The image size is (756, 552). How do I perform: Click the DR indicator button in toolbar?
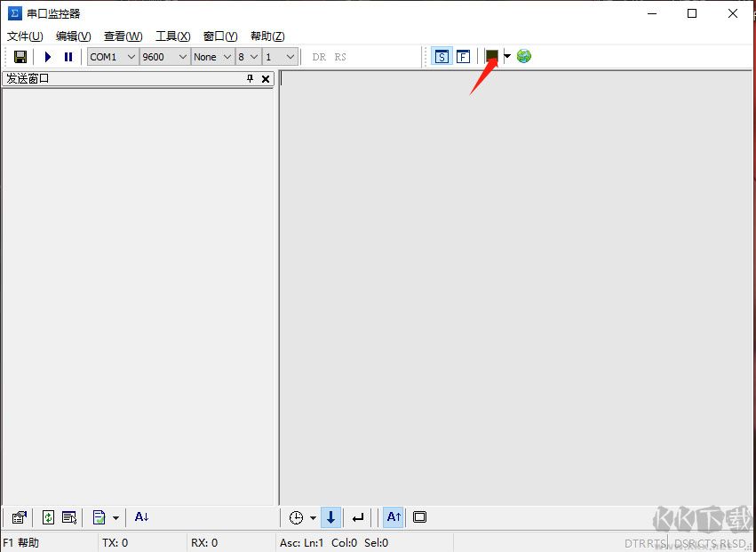tap(319, 57)
